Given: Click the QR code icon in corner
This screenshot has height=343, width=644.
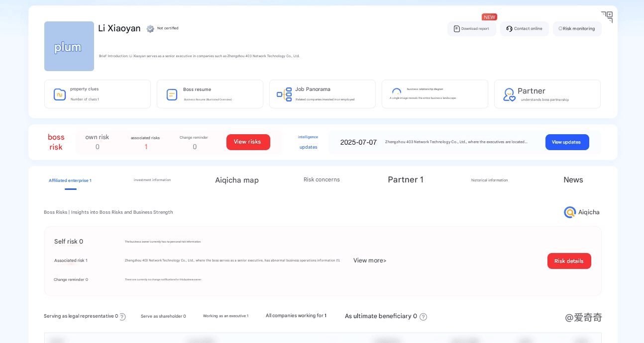Looking at the screenshot, I should (x=607, y=17).
